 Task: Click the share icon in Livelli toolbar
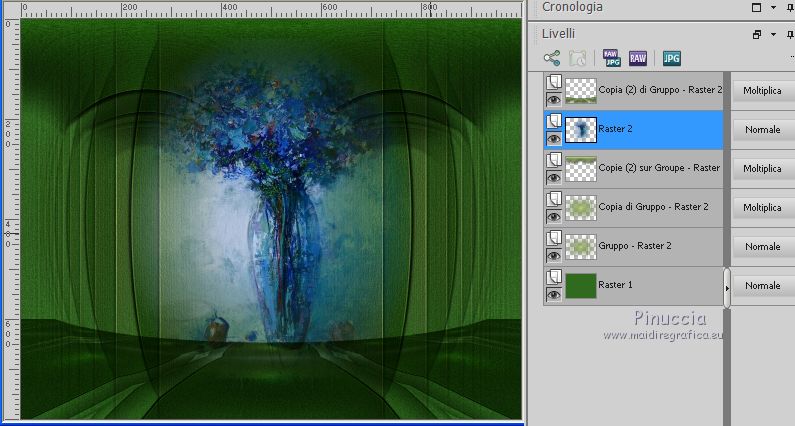point(552,58)
